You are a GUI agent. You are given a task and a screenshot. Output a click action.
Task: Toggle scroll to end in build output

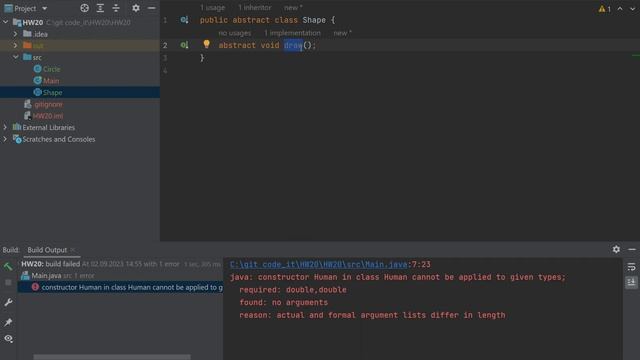631,282
